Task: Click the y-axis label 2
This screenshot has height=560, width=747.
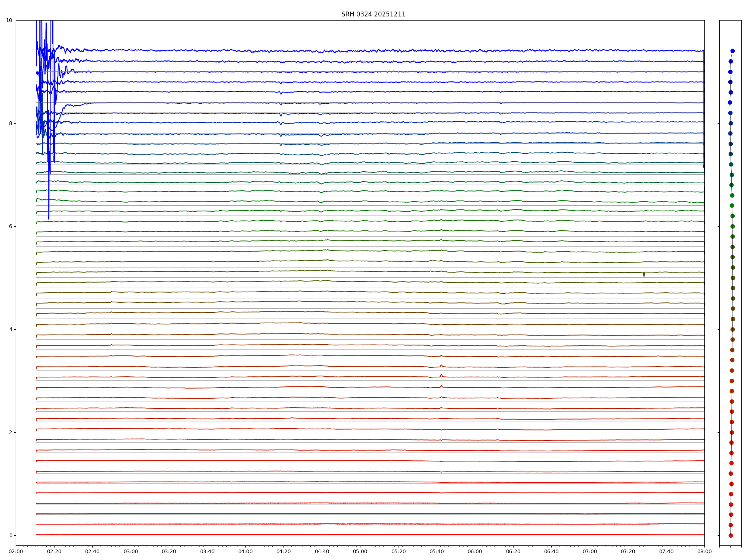Action: pos(10,432)
